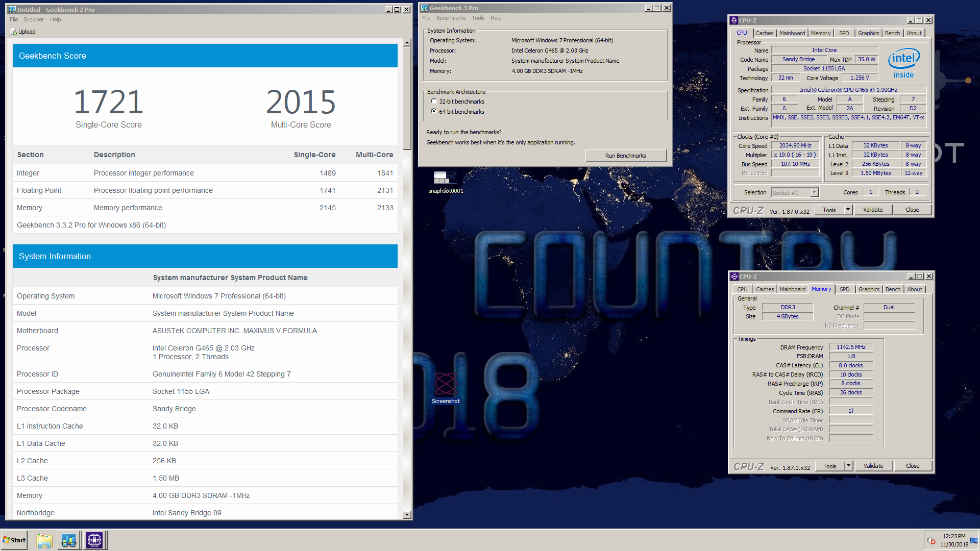Switch to About tab in bottom CPU-Z
This screenshot has width=980, height=551.
point(915,289)
